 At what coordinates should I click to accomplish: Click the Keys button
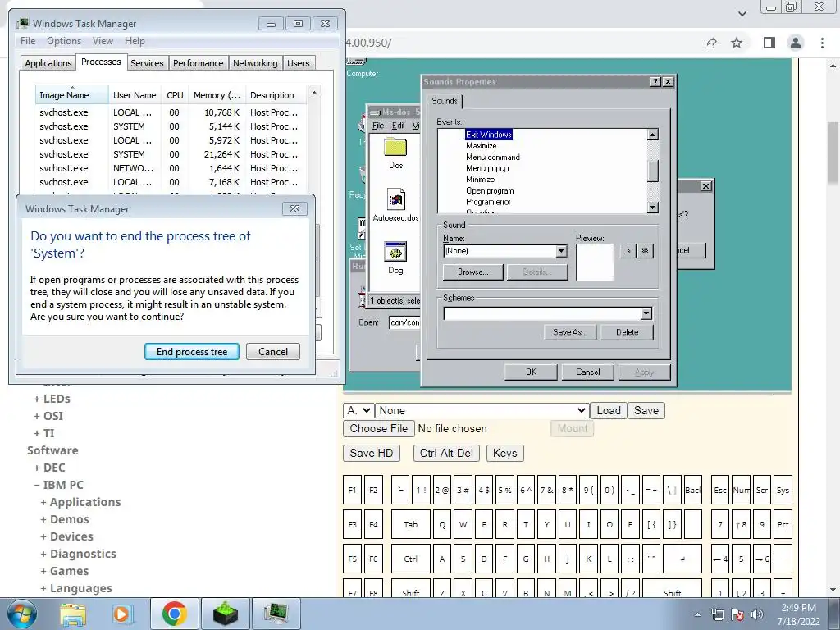click(504, 453)
